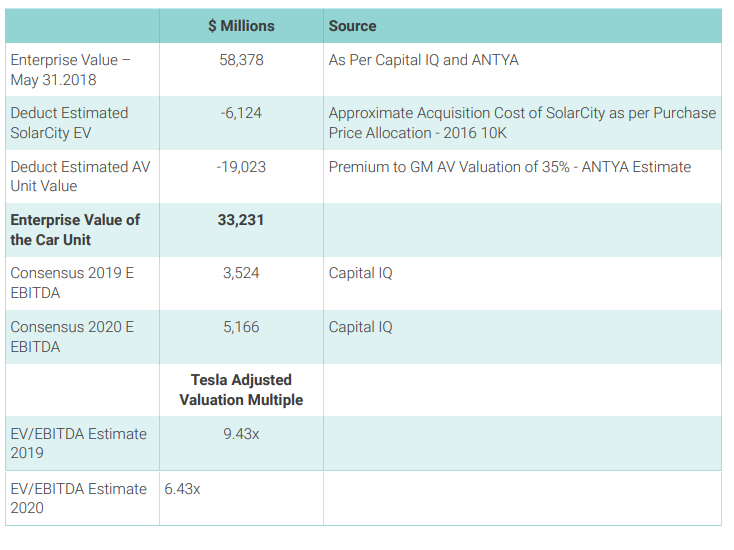
Task: Select 'As Per Capital IQ and ANTYA' text
Action: click(423, 60)
